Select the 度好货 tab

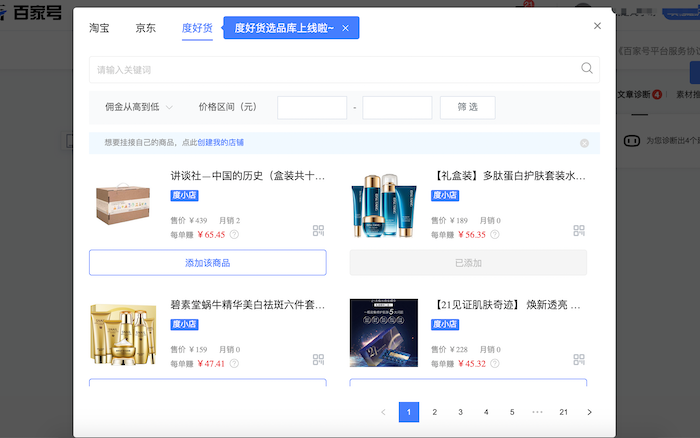point(197,28)
